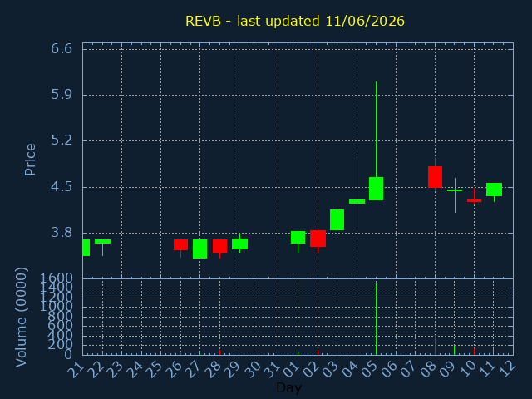The height and width of the screenshot is (399, 532).
Task: Click the x-axis day label 01
Action: [291, 369]
